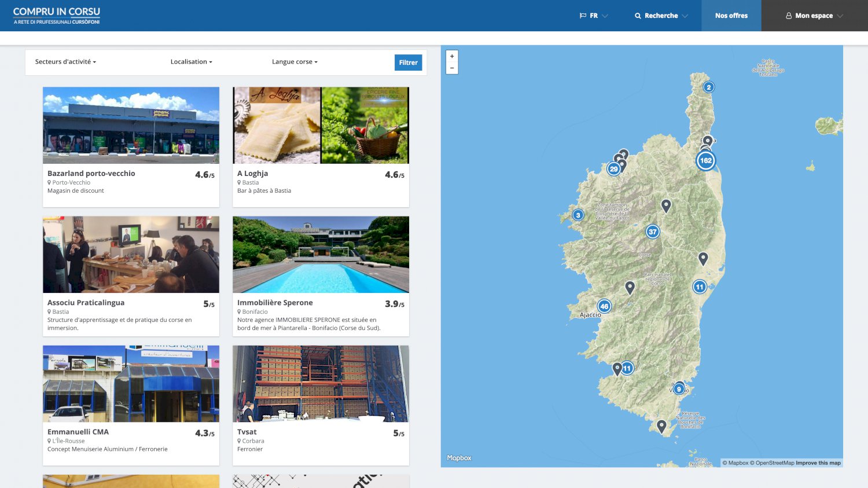Open the A Loghja listing image
This screenshot has width=868, height=488.
321,125
